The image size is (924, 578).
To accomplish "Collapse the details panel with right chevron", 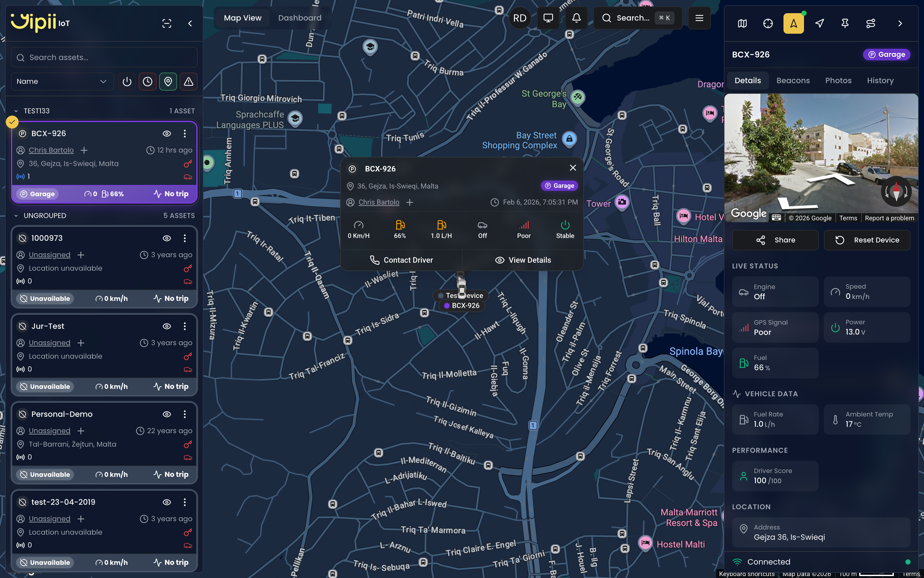I will (900, 23).
